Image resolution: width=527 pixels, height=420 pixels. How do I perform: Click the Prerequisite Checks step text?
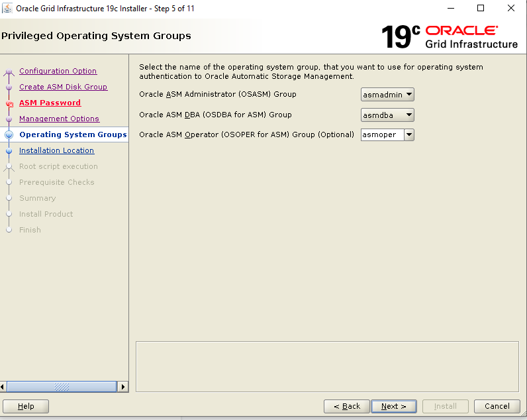pyautogui.click(x=57, y=182)
